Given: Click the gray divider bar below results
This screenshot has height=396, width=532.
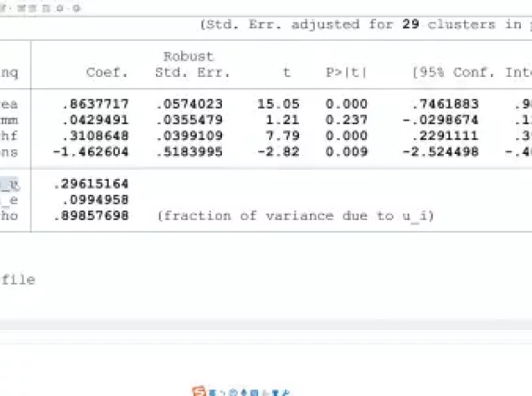Looking at the screenshot, I should (266, 325).
